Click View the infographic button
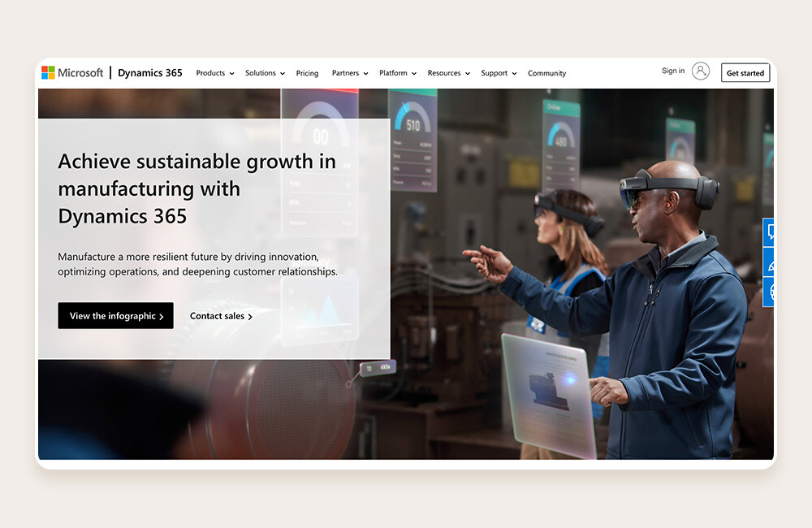Image resolution: width=812 pixels, height=528 pixels. (x=115, y=315)
